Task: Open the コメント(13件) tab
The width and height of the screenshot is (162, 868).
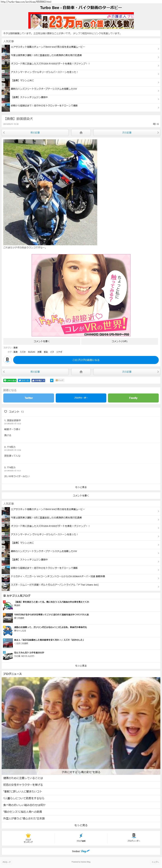Action: (x=119, y=341)
